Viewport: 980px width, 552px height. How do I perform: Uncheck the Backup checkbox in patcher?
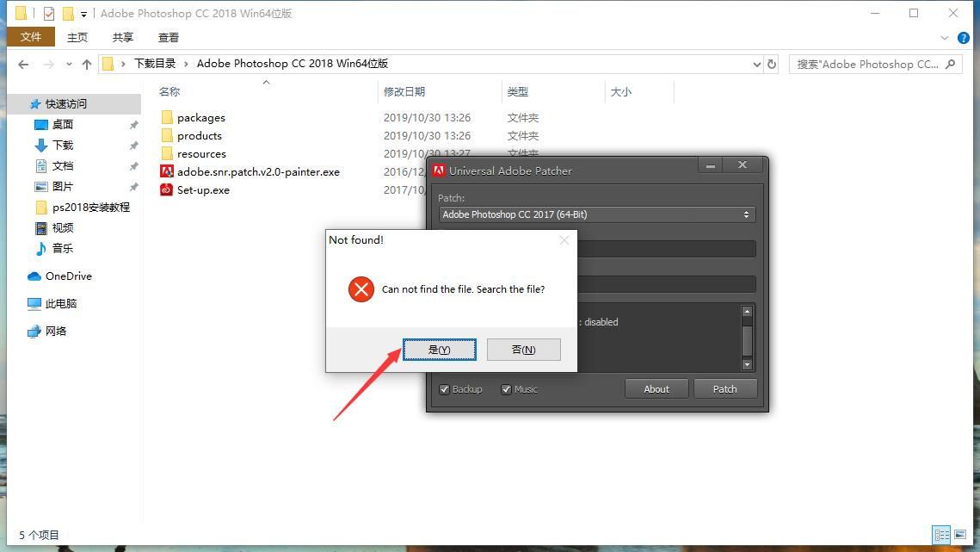(442, 389)
